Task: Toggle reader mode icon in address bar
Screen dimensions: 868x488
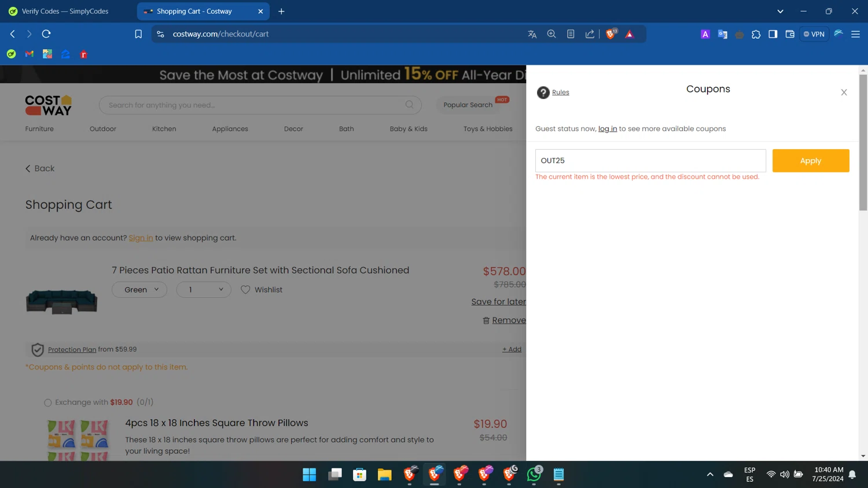Action: pyautogui.click(x=571, y=34)
